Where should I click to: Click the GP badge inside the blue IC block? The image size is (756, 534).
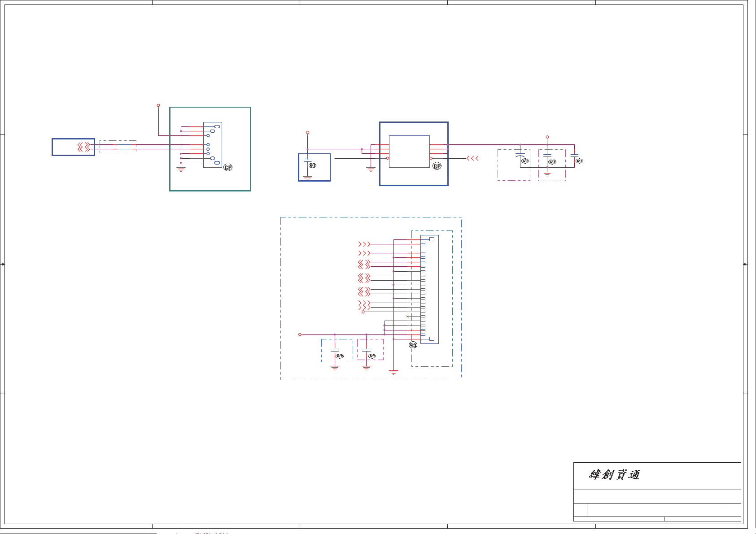(x=437, y=166)
